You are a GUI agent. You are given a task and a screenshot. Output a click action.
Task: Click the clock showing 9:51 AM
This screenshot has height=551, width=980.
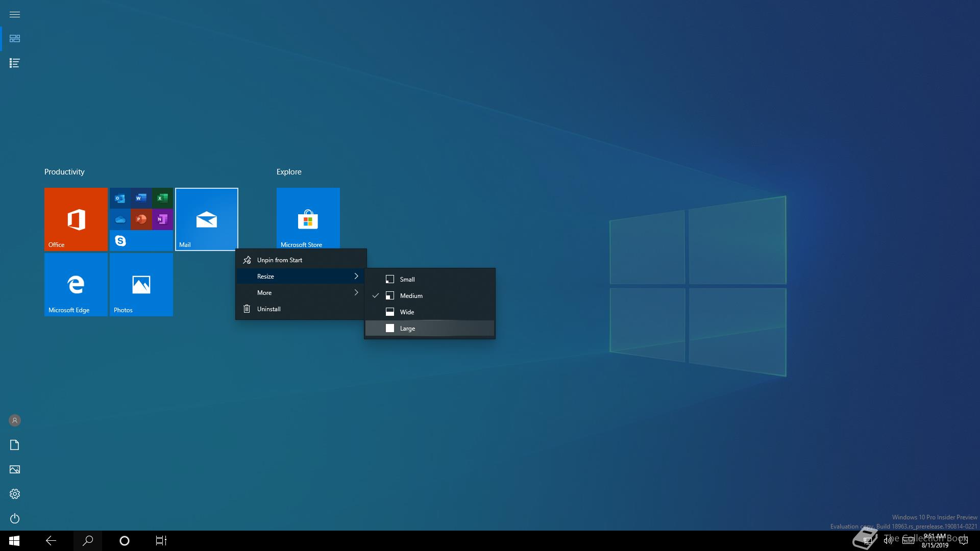click(x=935, y=541)
